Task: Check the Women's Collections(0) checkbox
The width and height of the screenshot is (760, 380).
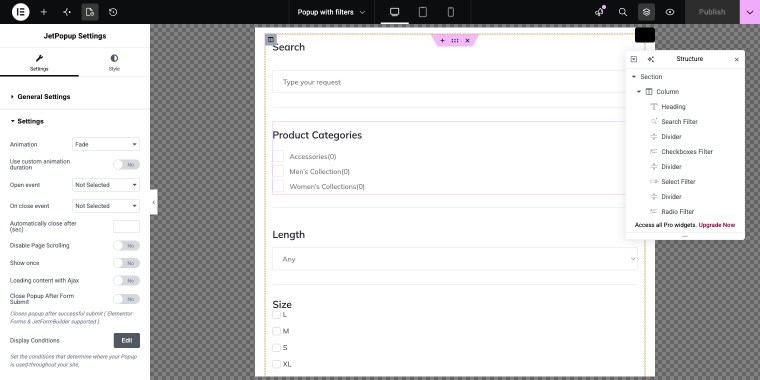Action: (278, 186)
